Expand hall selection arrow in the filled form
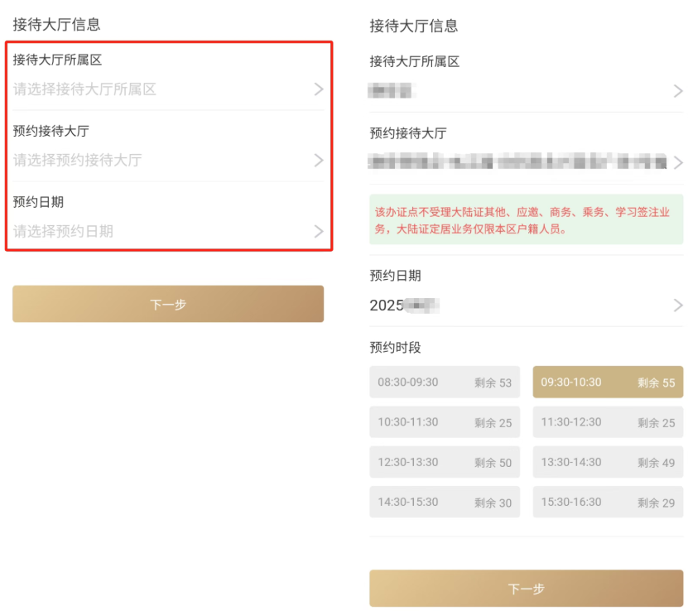688x616 pixels. click(678, 162)
